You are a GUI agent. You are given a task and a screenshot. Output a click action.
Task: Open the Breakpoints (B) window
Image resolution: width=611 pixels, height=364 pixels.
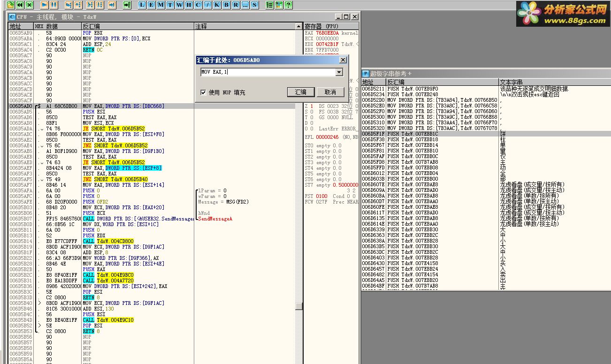[226, 5]
